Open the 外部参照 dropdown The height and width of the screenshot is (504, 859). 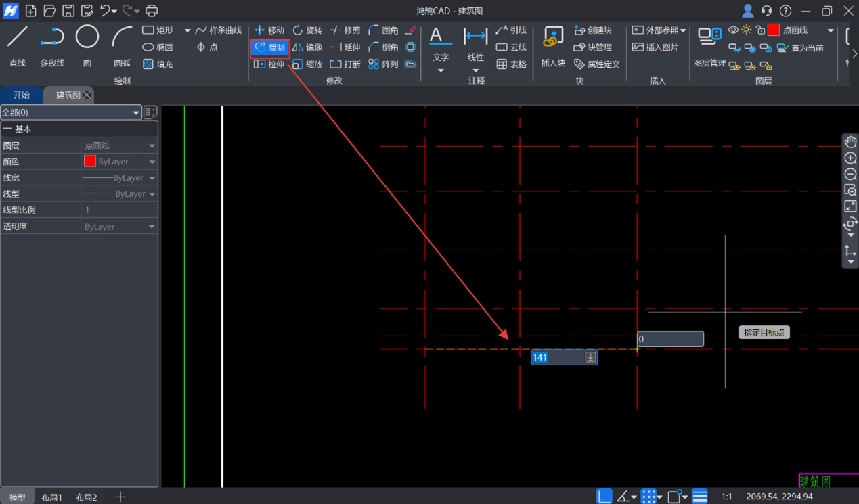[x=659, y=30]
